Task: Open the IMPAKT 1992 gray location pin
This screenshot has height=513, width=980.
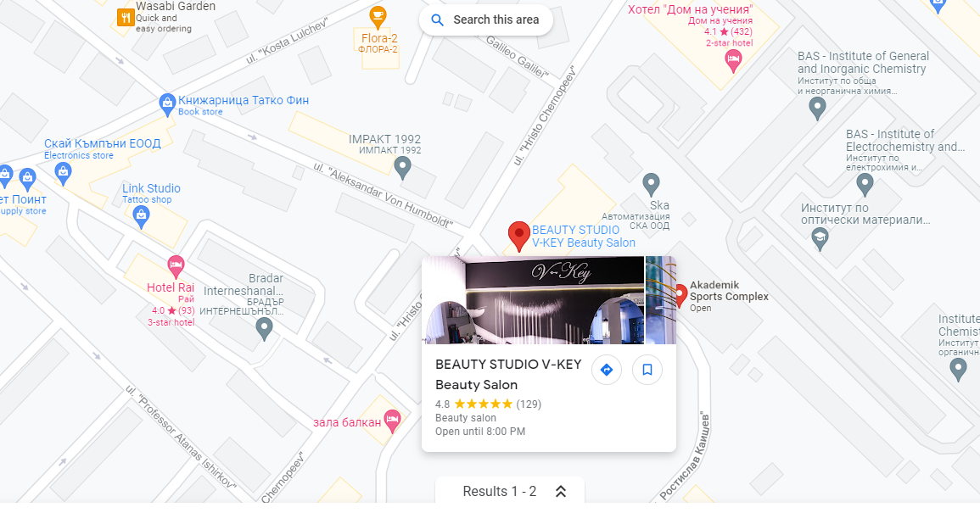Action: (402, 167)
